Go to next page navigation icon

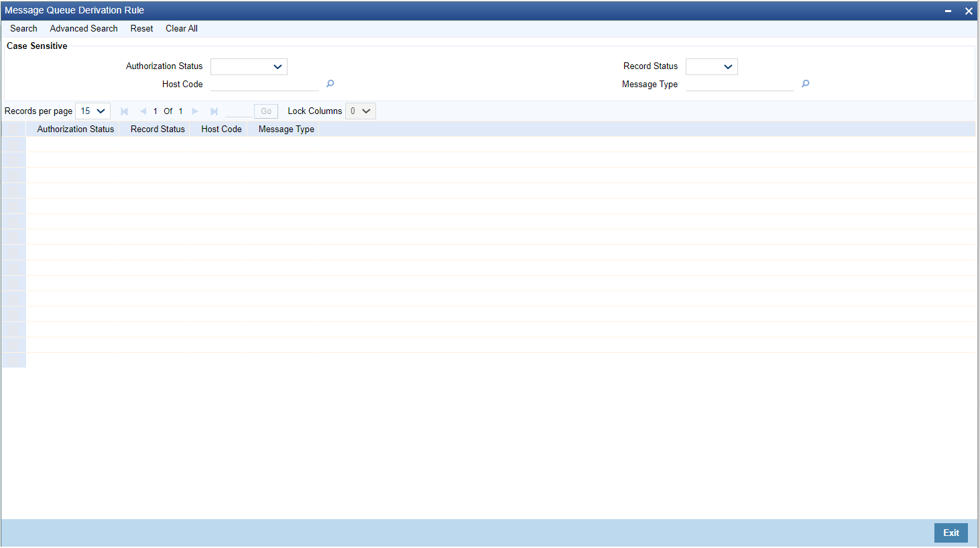pos(195,111)
